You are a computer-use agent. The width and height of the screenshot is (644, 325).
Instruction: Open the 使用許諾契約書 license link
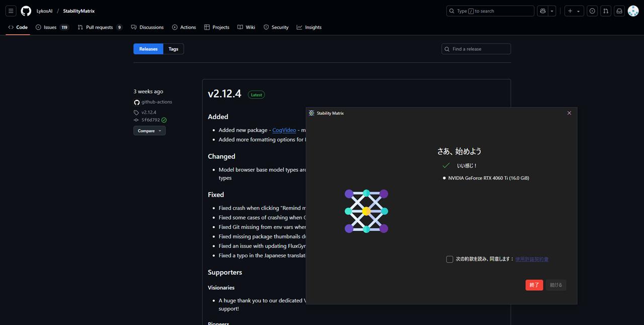point(532,259)
